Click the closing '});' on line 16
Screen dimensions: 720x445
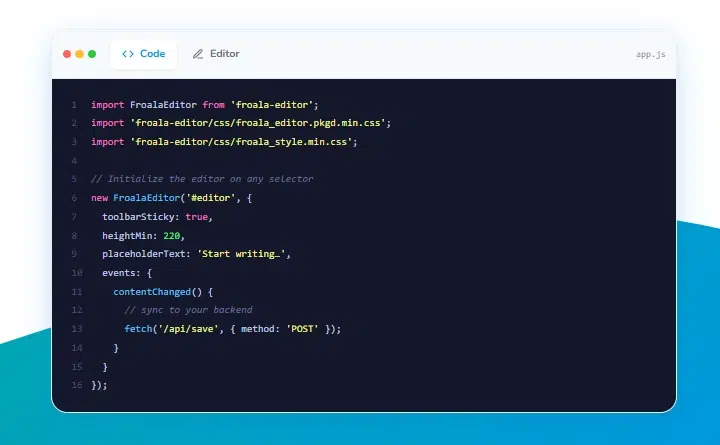[99, 385]
